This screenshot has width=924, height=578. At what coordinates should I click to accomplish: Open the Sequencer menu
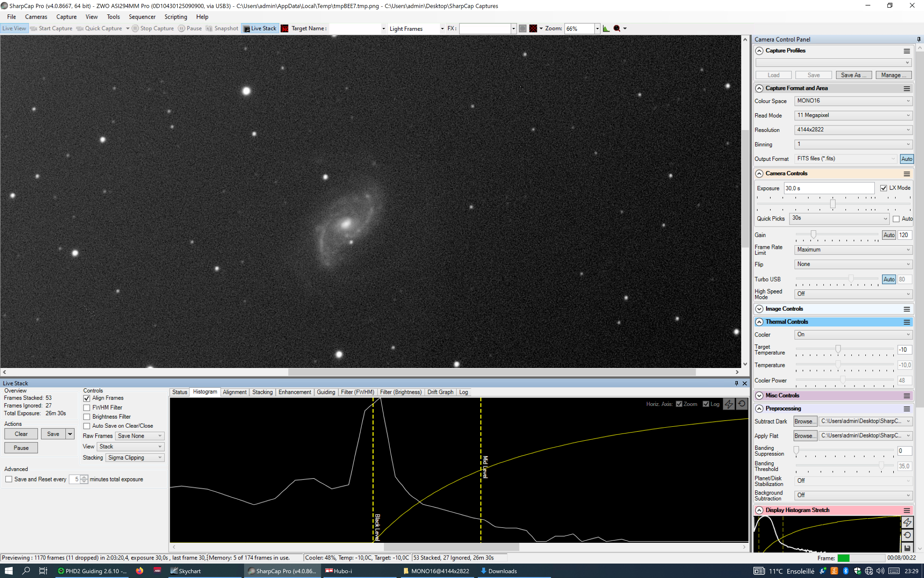(x=142, y=17)
